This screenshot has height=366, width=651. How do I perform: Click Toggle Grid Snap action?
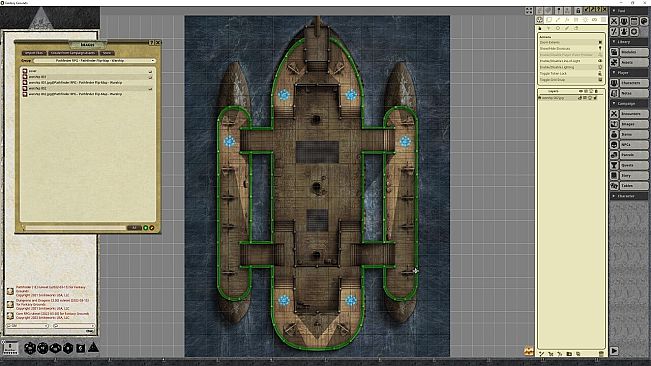570,80
